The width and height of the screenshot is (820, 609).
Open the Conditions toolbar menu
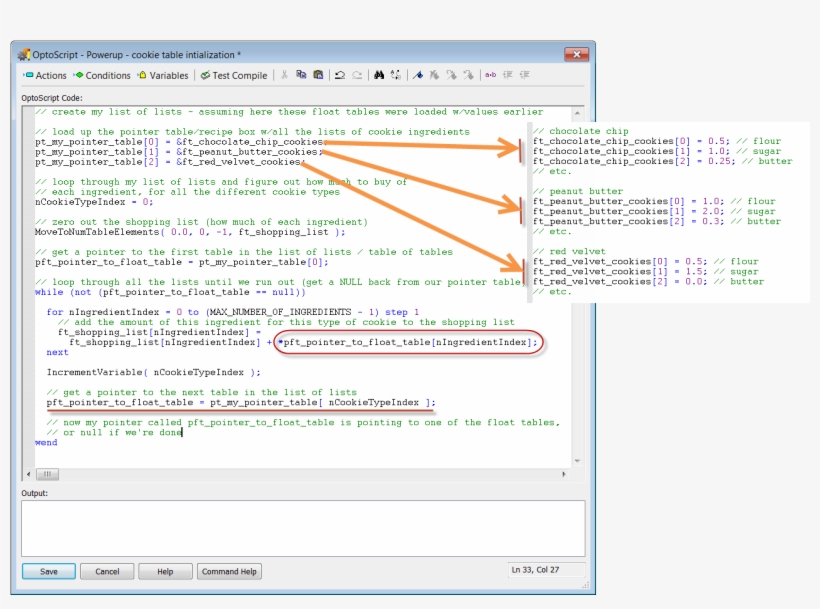(x=102, y=75)
